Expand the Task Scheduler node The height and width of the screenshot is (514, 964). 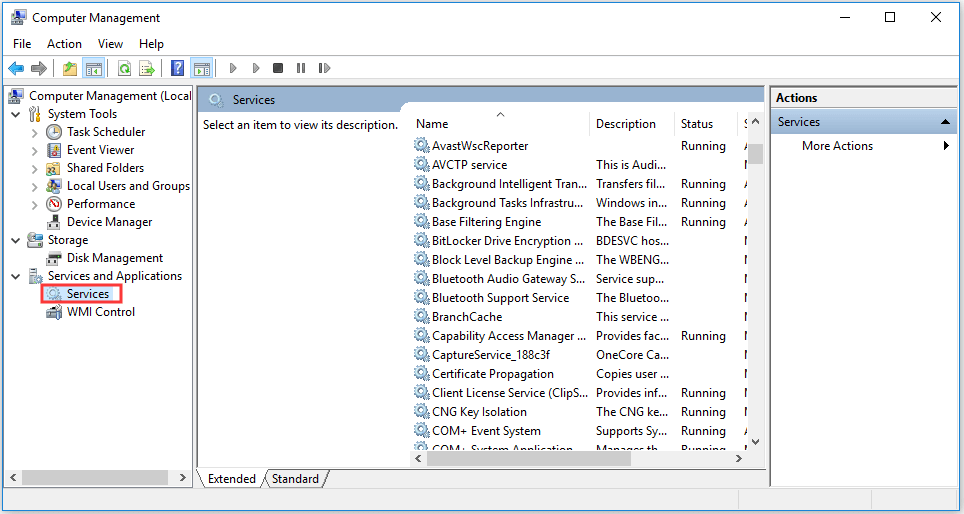(x=34, y=132)
